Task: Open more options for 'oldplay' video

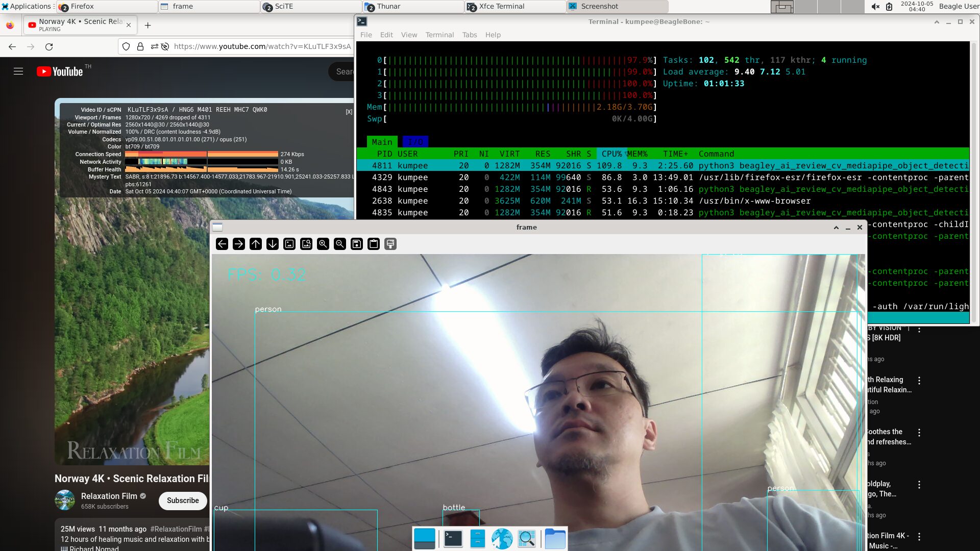Action: [x=919, y=485]
